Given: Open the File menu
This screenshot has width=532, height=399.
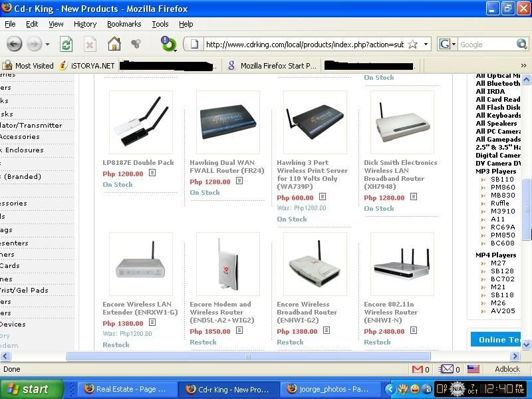Looking at the screenshot, I should point(10,24).
